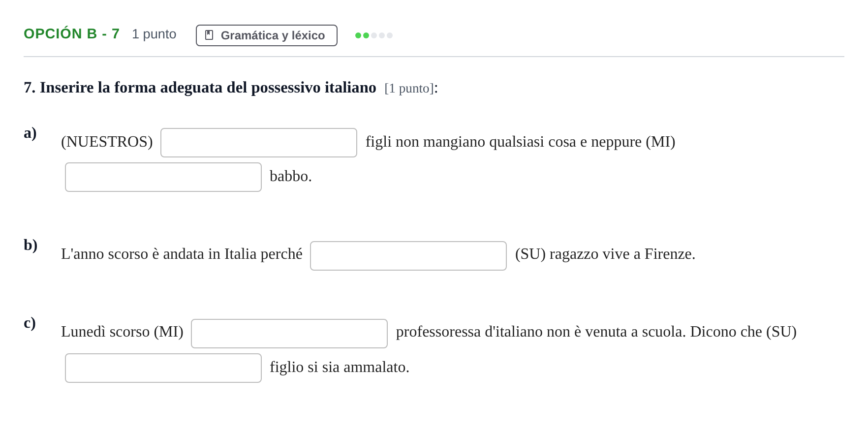Viewport: 868px width, 434px height.
Task: Click the fourth grey difficulty dot
Action: (x=382, y=35)
